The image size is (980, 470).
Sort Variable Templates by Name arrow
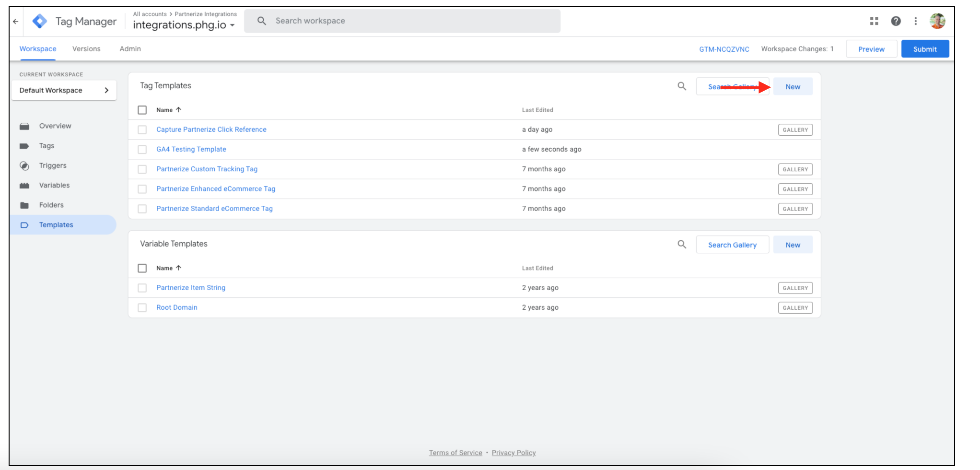coord(179,268)
